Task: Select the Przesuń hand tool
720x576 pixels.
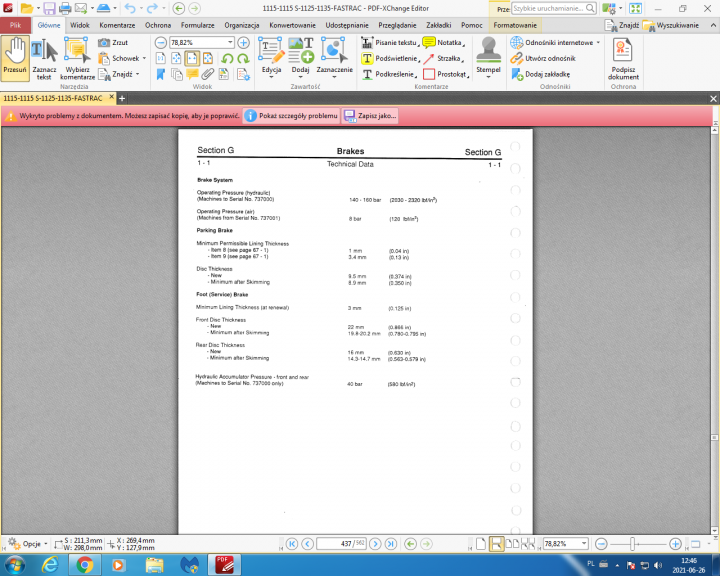Action: click(x=15, y=58)
